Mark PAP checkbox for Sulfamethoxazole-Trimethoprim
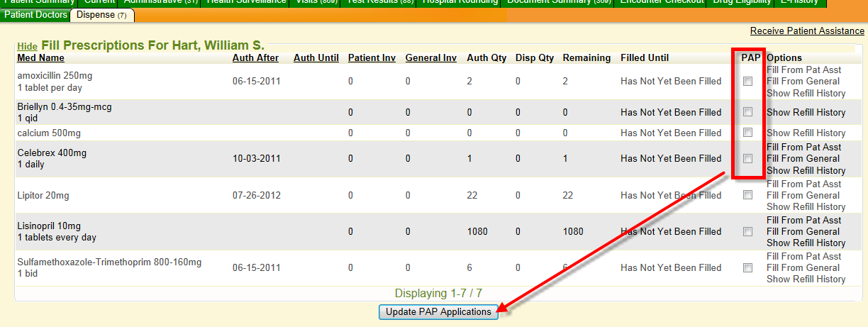868x327 pixels. [x=747, y=268]
